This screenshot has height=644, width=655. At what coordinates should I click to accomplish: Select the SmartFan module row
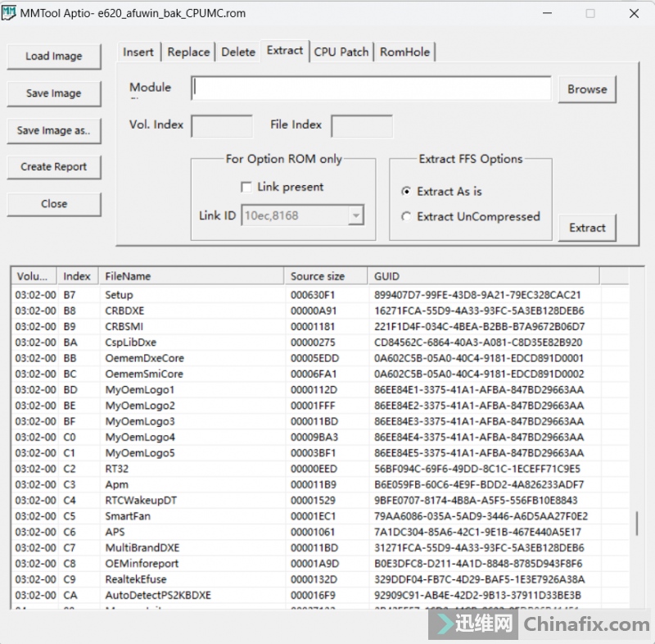[x=320, y=516]
